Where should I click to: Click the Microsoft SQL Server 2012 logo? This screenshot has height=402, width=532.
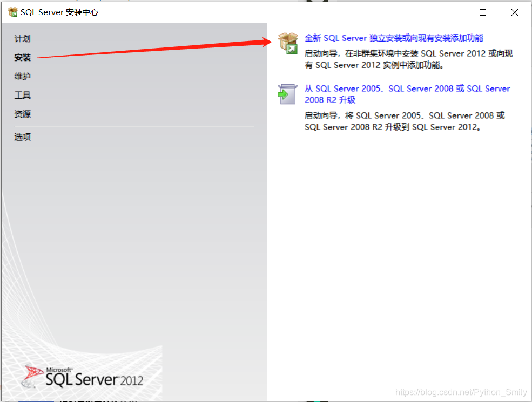(82, 377)
